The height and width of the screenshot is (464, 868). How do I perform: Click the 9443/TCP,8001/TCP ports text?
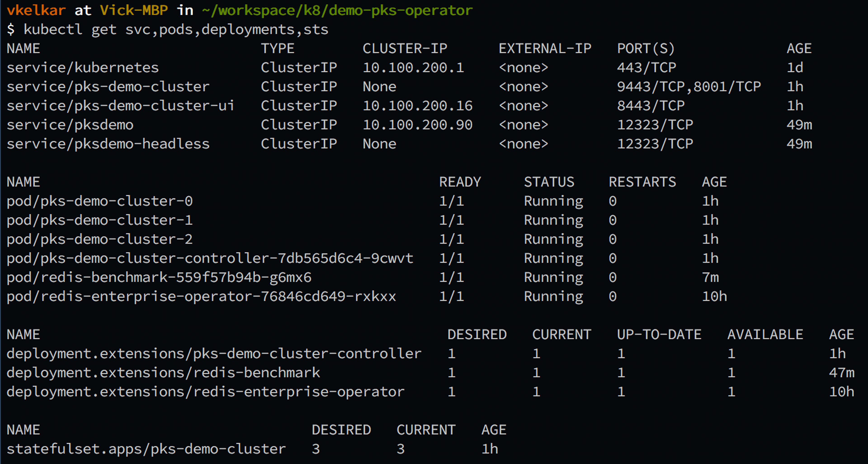(688, 87)
